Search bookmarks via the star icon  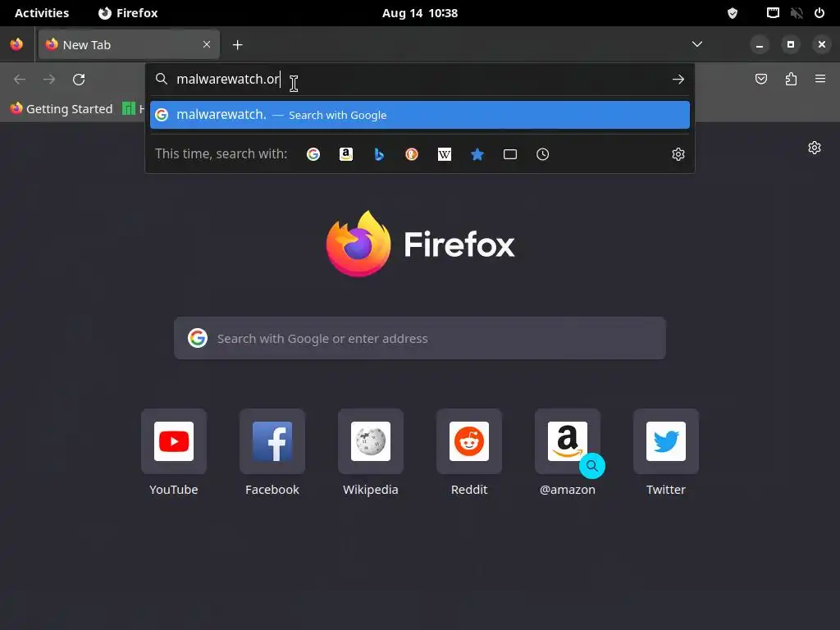[477, 154]
